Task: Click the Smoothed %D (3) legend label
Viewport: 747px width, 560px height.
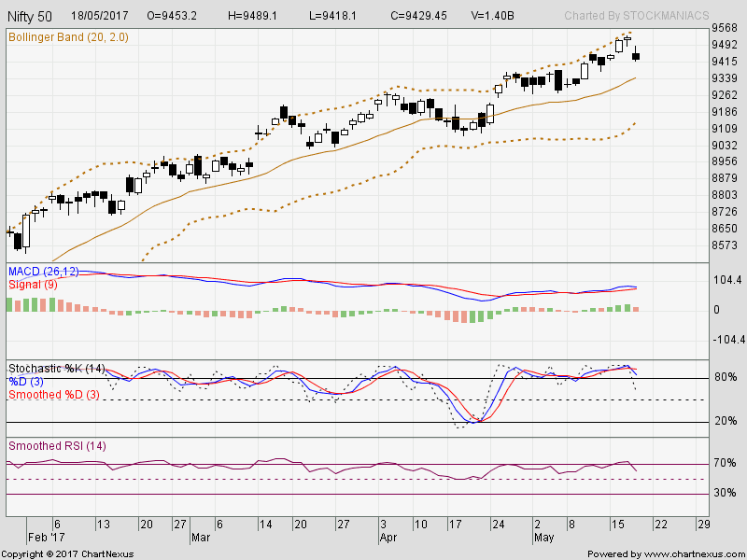Action: point(54,395)
